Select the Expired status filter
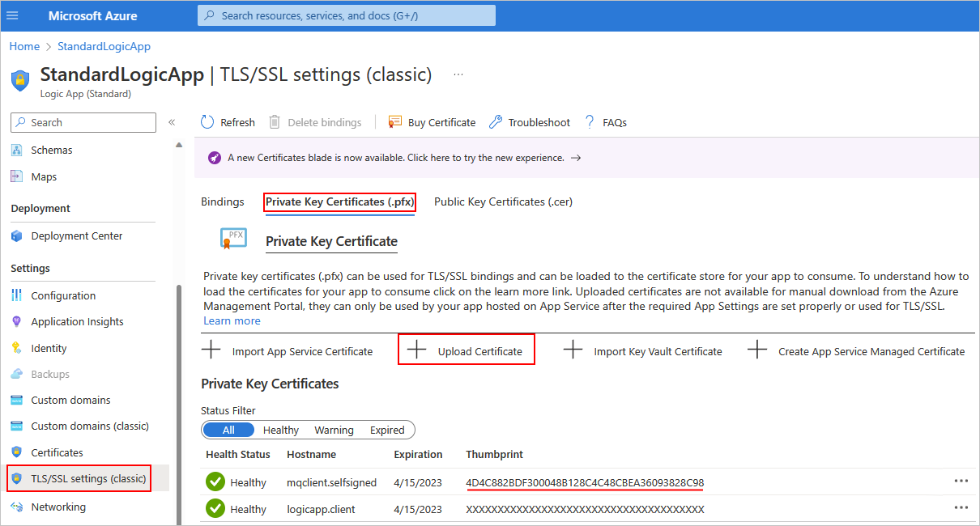 387,430
